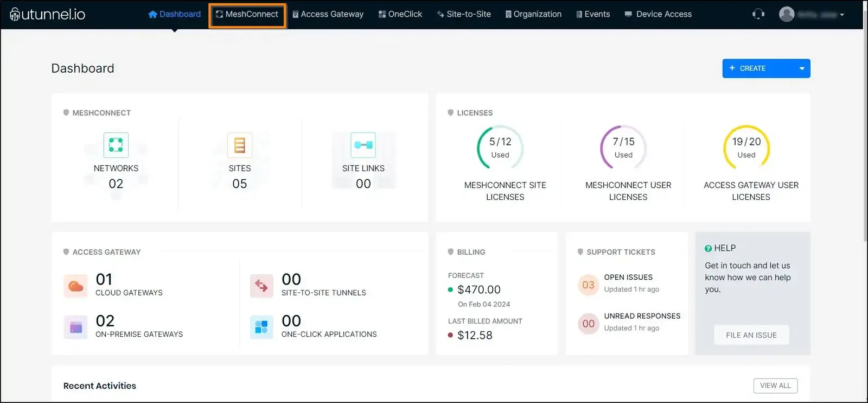The image size is (868, 403).
Task: Open the Dashboard tab
Action: (x=174, y=14)
